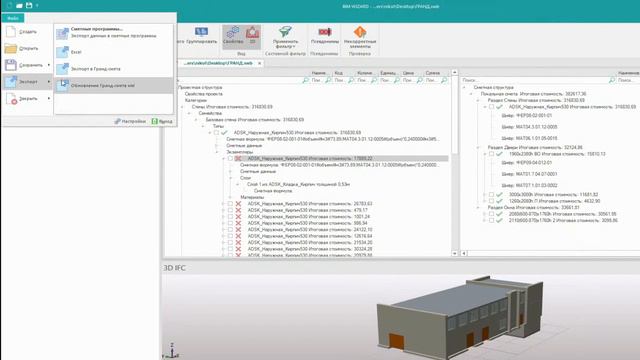Click the Применить фильтр funnel icon
This screenshot has height=360, width=640.
[285, 31]
